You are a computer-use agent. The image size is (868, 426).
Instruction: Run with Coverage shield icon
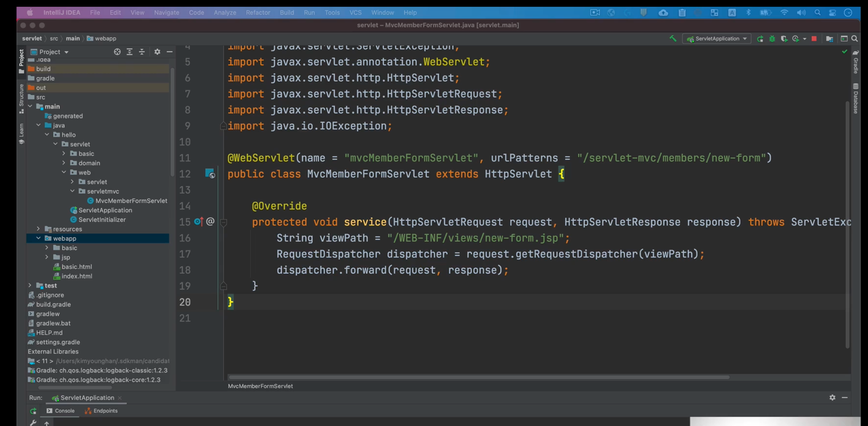point(784,39)
